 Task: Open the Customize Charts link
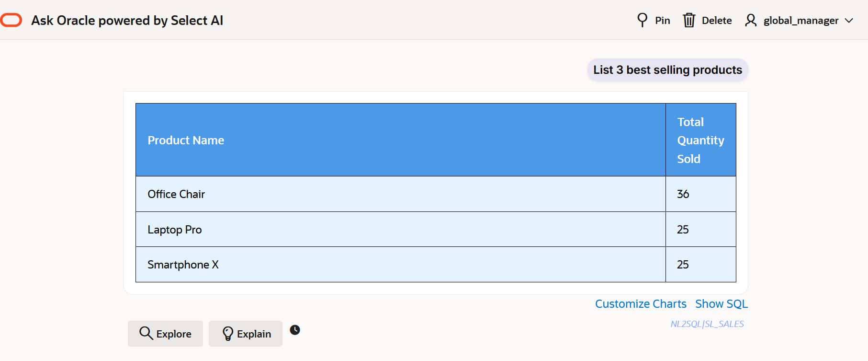pyautogui.click(x=640, y=304)
